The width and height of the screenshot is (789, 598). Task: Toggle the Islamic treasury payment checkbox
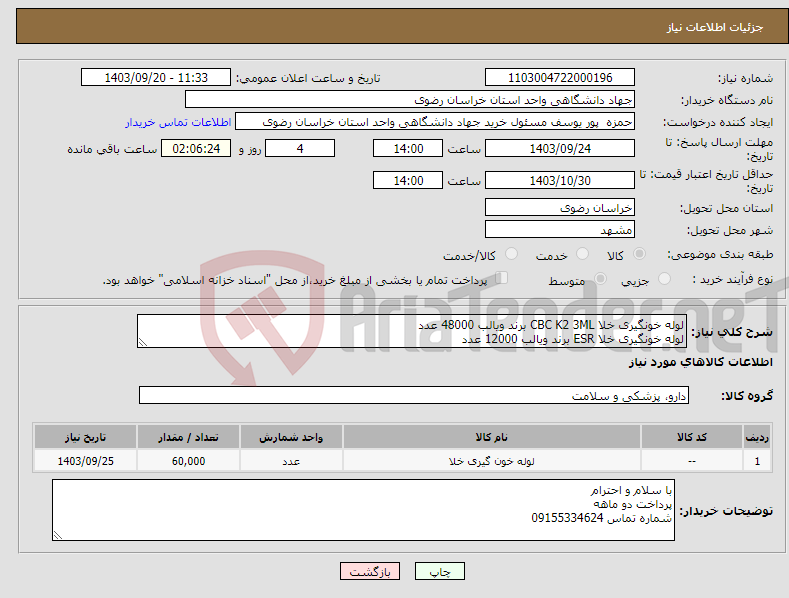point(502,278)
